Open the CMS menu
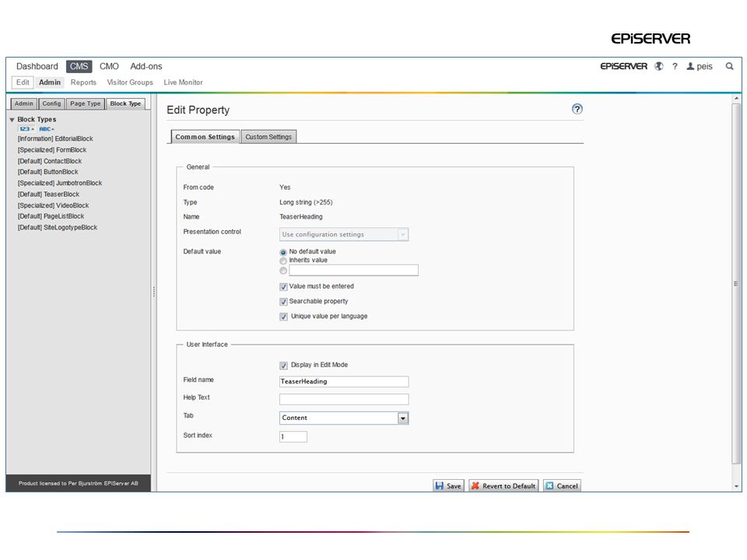747x560 pixels. (79, 66)
